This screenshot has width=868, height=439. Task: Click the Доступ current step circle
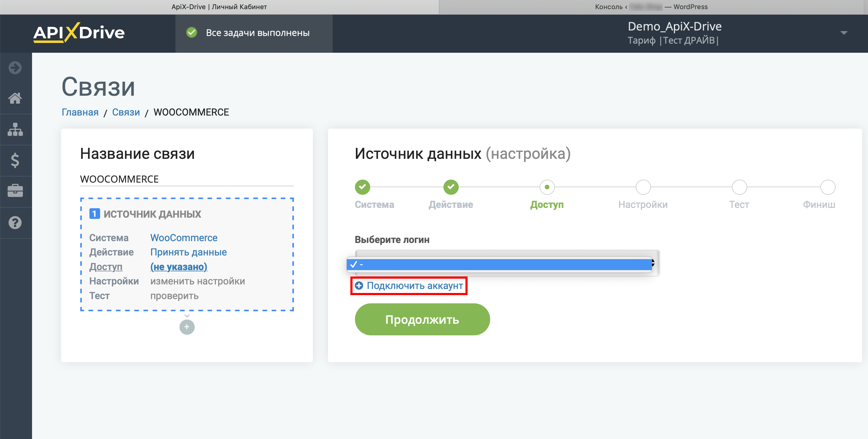(x=547, y=187)
